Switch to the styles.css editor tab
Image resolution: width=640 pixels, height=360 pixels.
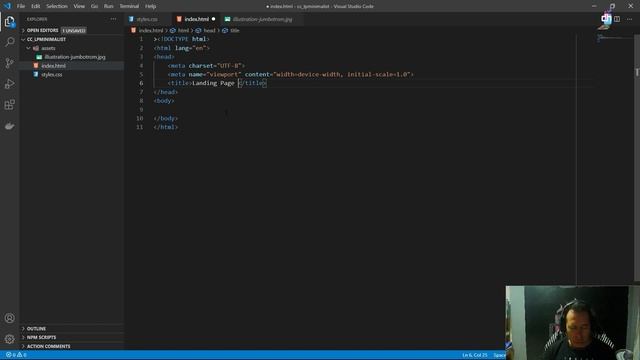click(x=148, y=19)
